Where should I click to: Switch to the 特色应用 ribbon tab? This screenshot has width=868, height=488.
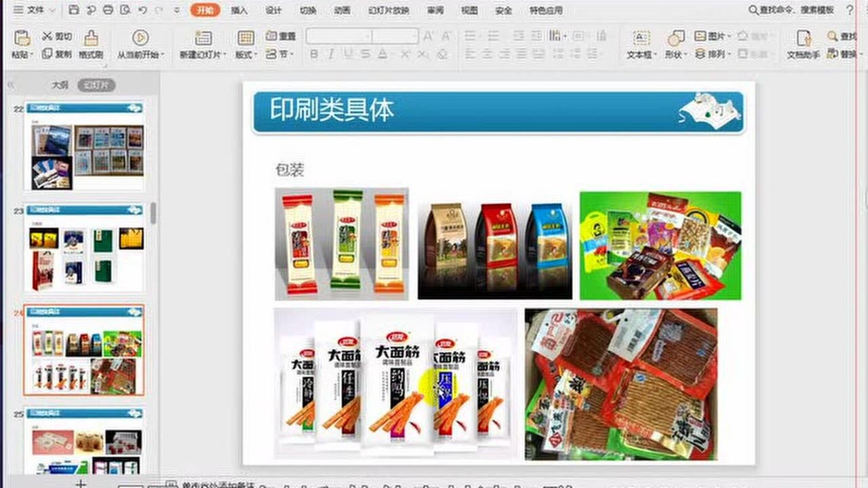(546, 10)
